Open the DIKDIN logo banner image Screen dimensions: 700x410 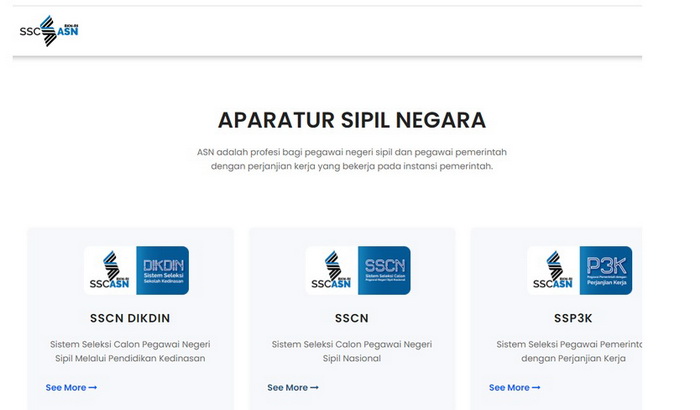tap(136, 270)
